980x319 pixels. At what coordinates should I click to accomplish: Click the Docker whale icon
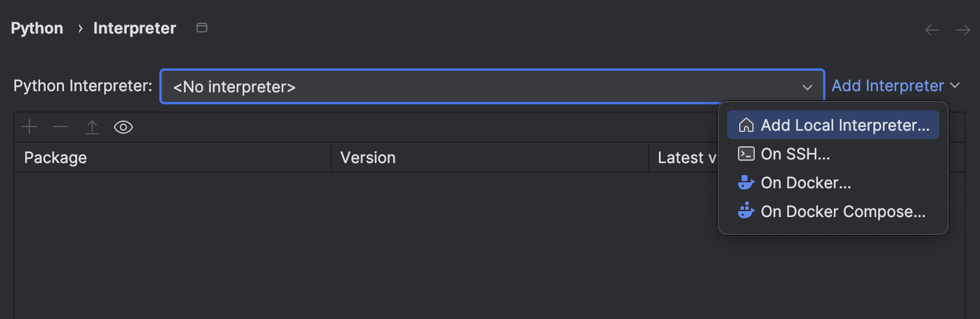coord(746,183)
